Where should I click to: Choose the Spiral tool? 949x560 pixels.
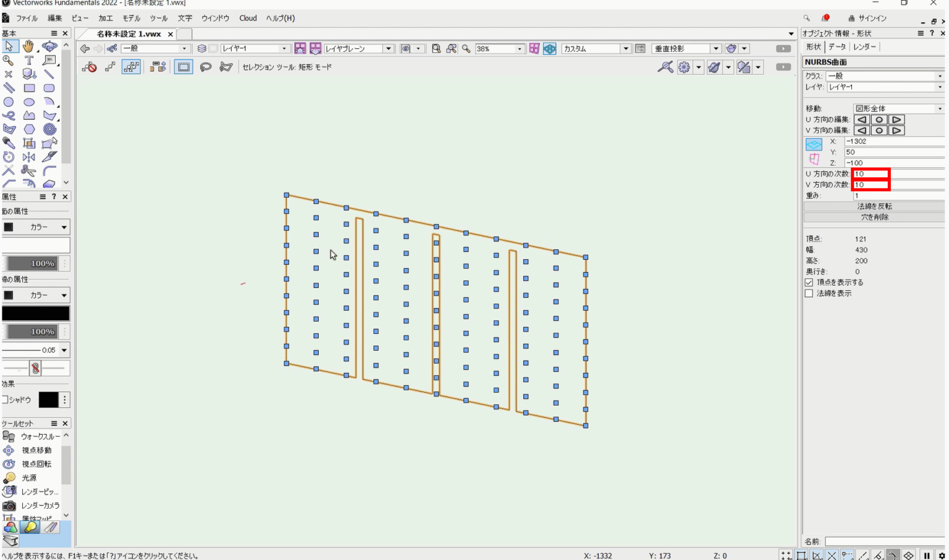tap(48, 130)
